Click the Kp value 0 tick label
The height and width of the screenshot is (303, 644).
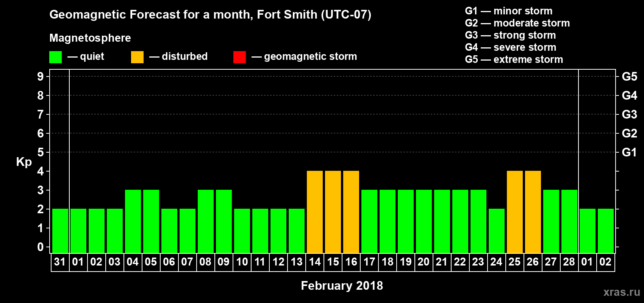pos(41,247)
